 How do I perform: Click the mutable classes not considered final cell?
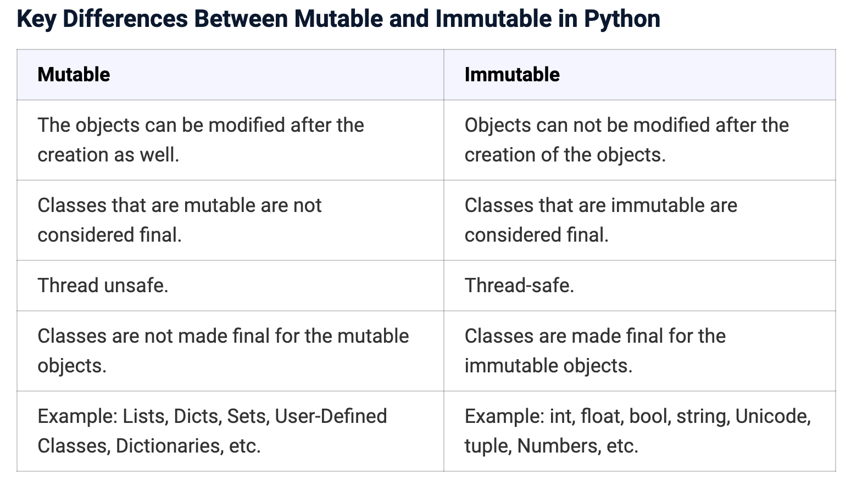coord(230,220)
